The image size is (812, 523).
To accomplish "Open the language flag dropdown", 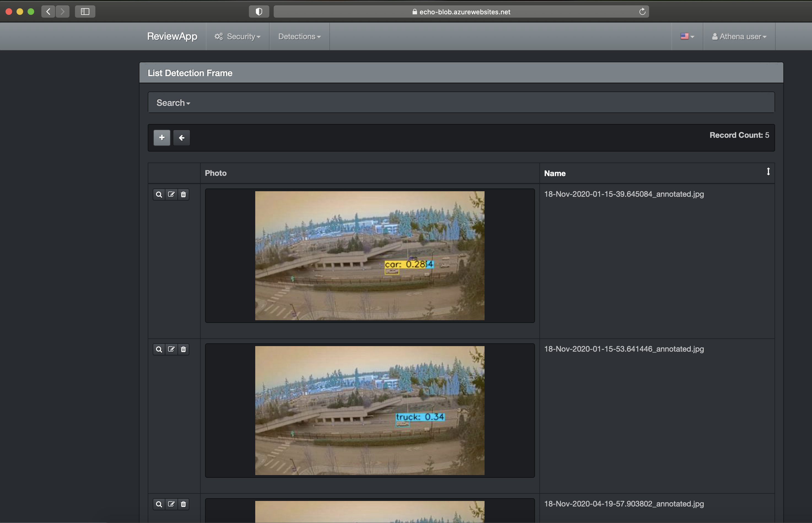I will [x=687, y=36].
